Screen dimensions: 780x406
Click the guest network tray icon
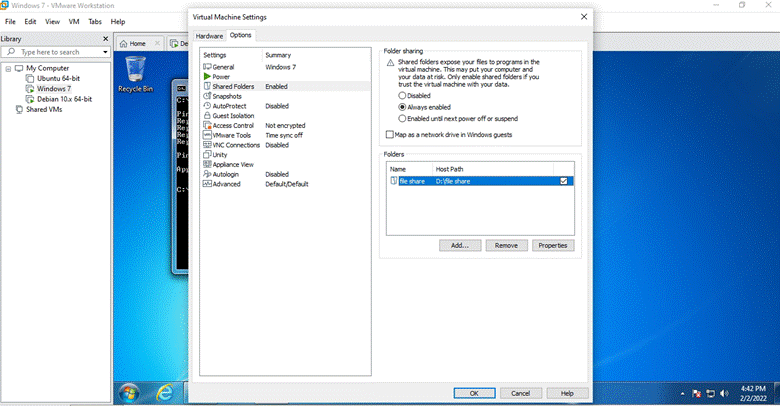tap(710, 394)
